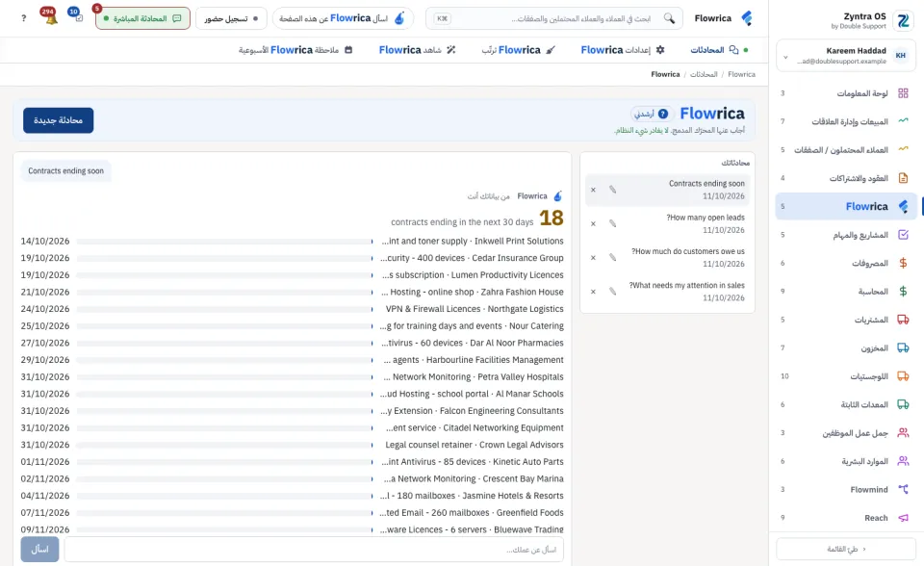Go to المشاريع والمهام projects module
The height and width of the screenshot is (566, 924).
point(846,235)
